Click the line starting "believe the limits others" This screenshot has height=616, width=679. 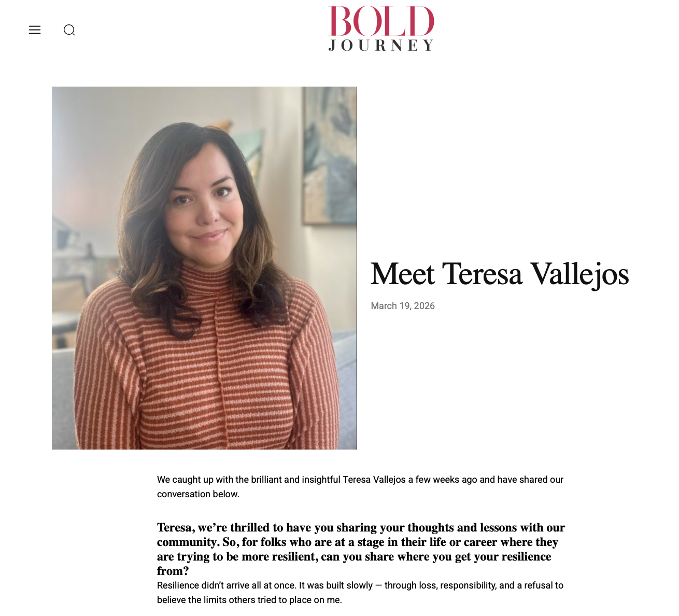249,600
